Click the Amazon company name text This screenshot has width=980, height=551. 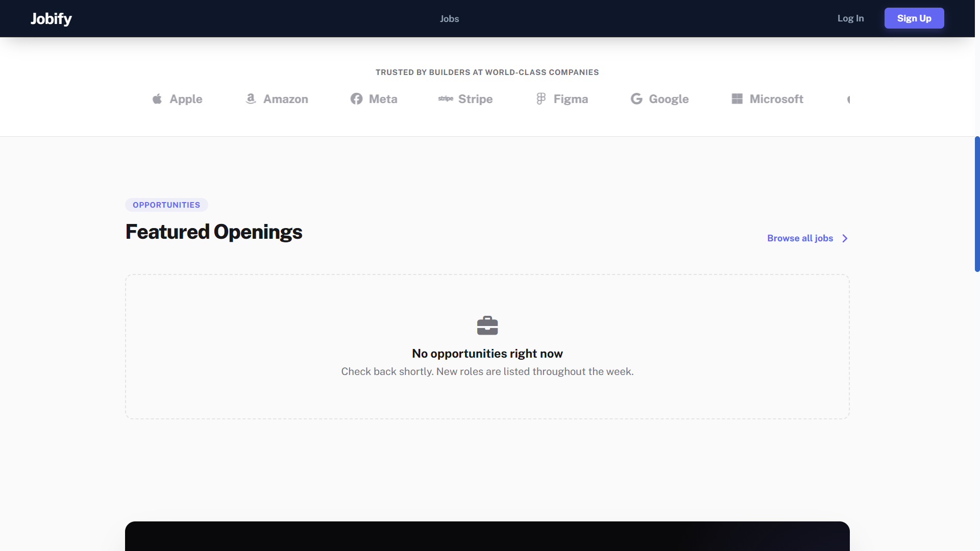286,99
